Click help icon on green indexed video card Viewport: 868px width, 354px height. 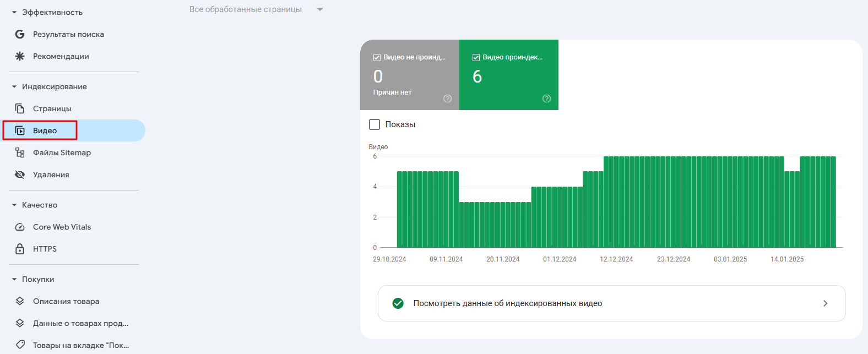pos(546,99)
